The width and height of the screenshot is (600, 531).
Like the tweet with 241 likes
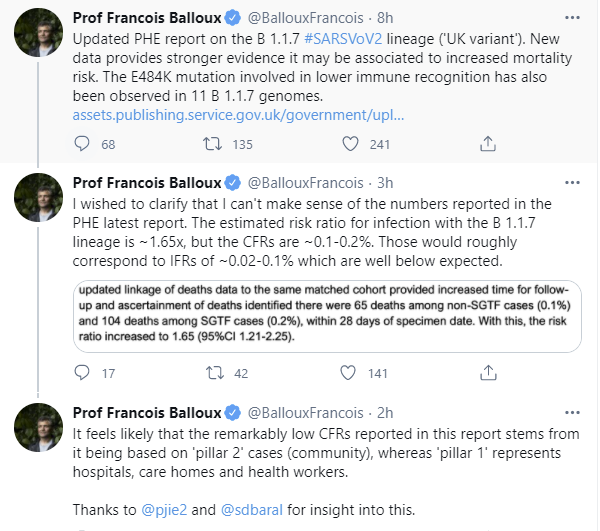(x=346, y=144)
